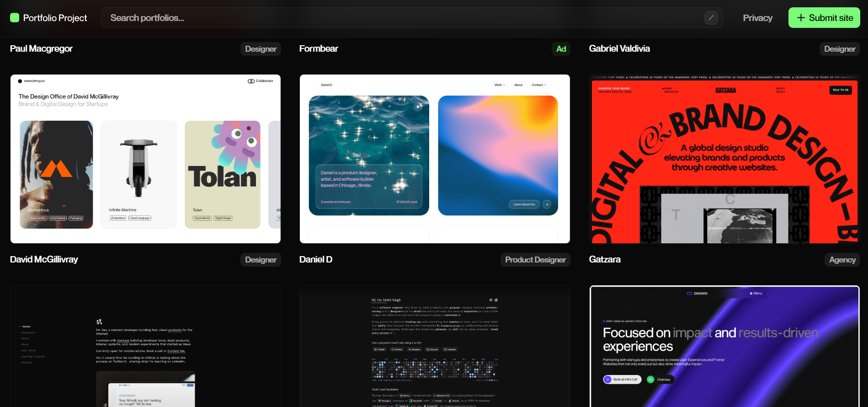Open the David McGillivray design office thumbnail

(145, 159)
